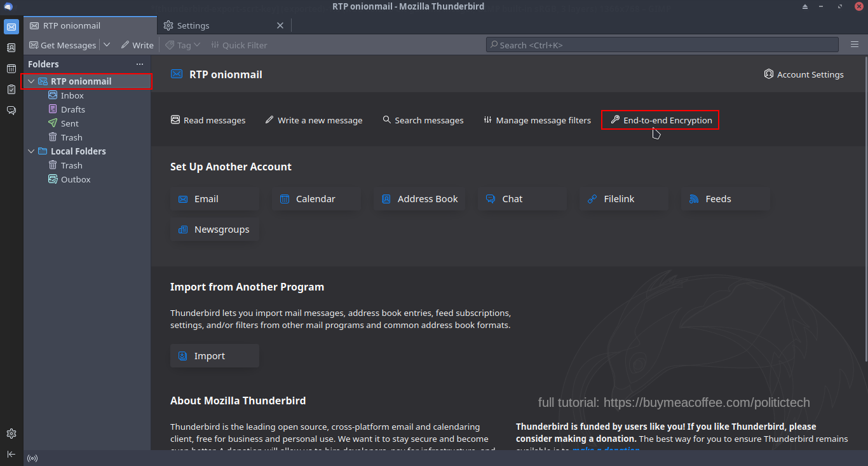Open the Drafts folder
This screenshot has width=868, height=466.
pyautogui.click(x=87, y=109)
